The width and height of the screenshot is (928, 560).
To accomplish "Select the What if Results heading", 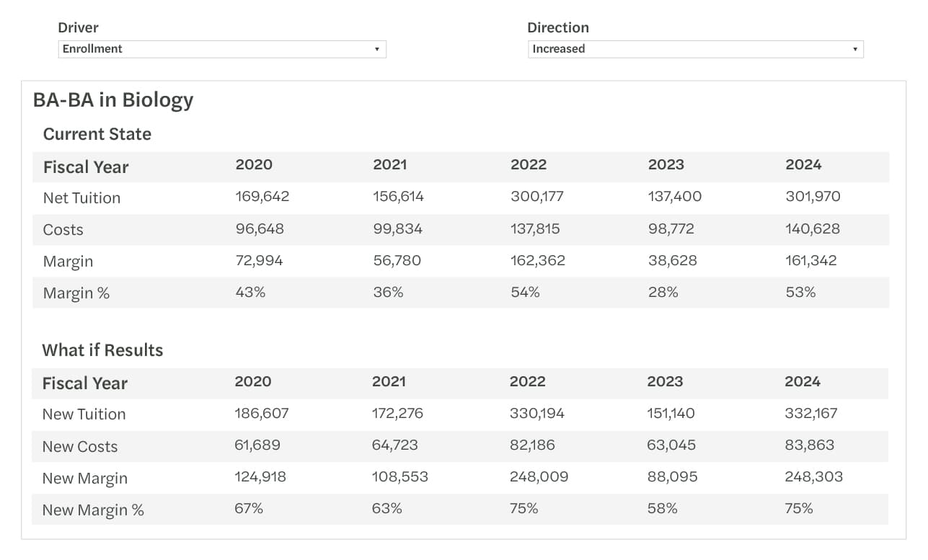I will [103, 350].
